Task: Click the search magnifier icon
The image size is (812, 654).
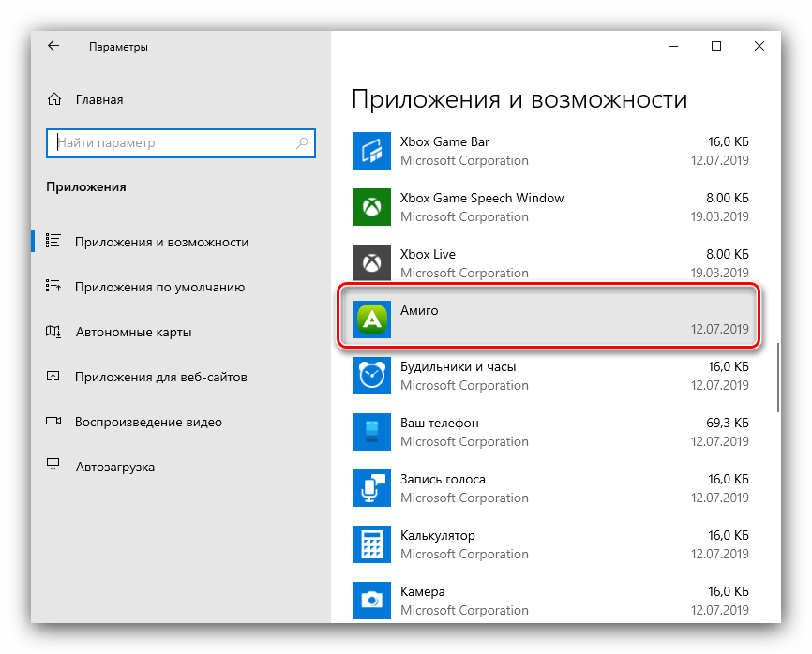Action: (302, 143)
